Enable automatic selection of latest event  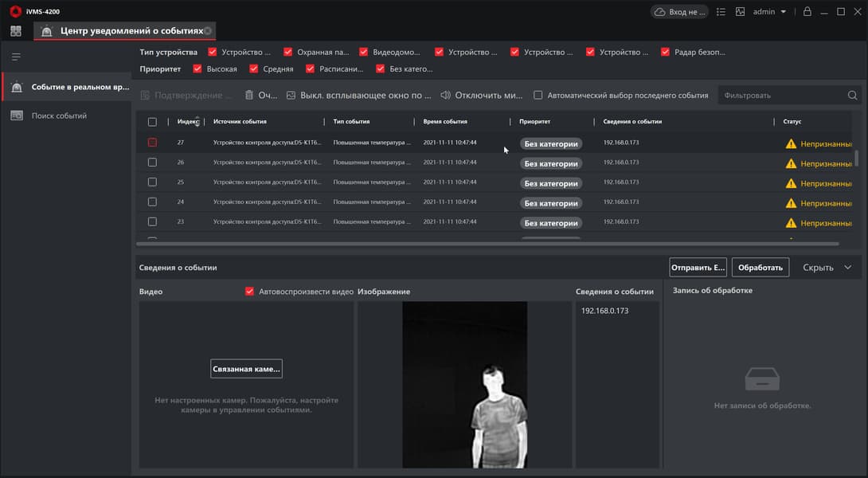click(538, 96)
